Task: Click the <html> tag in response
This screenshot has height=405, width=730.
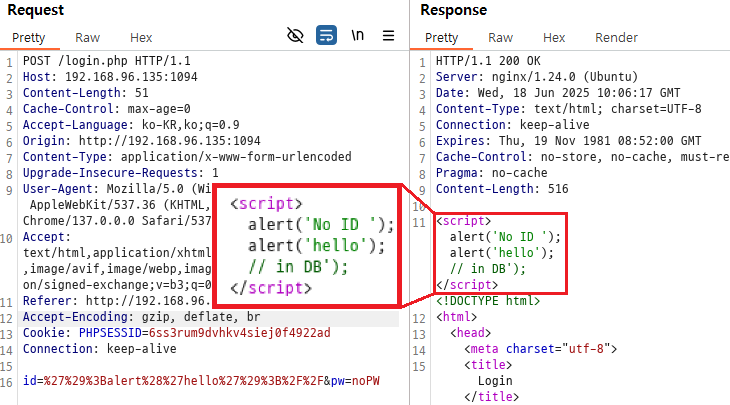Action: (456, 317)
